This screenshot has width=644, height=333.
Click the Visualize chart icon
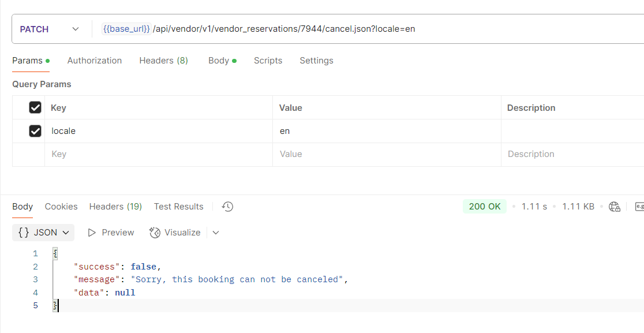point(155,233)
